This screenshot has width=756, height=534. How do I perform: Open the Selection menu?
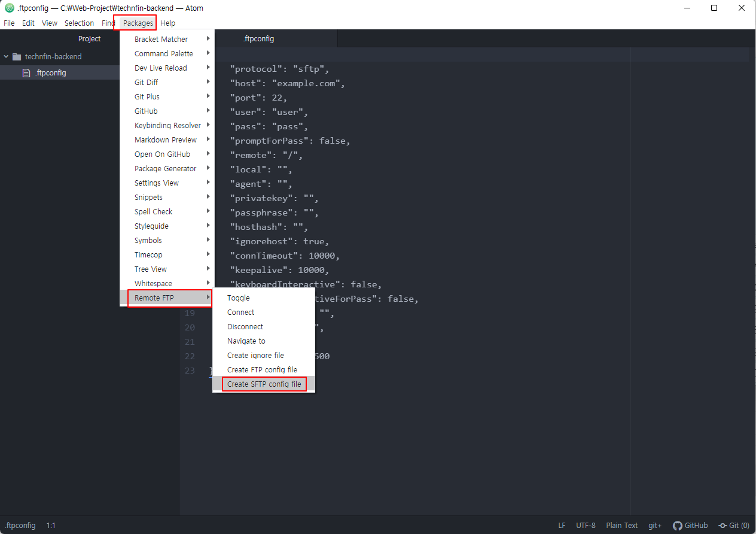(x=80, y=23)
